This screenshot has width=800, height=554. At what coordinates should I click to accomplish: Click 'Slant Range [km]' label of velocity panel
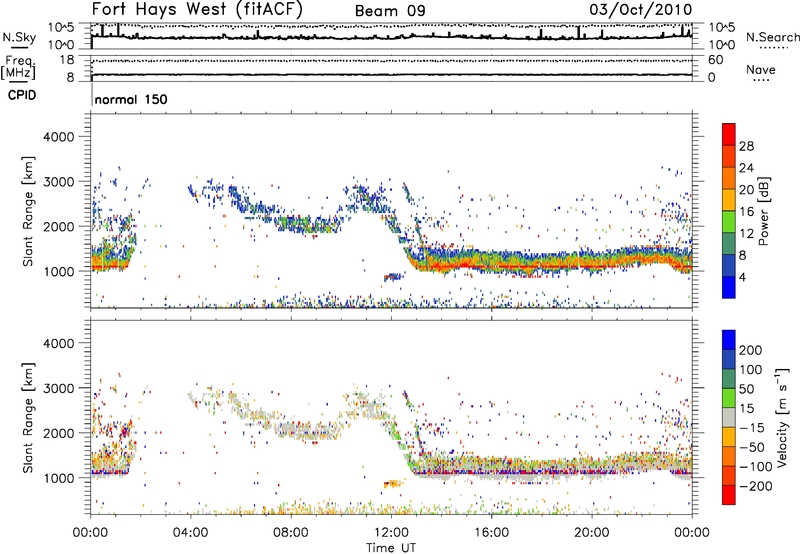pos(28,418)
